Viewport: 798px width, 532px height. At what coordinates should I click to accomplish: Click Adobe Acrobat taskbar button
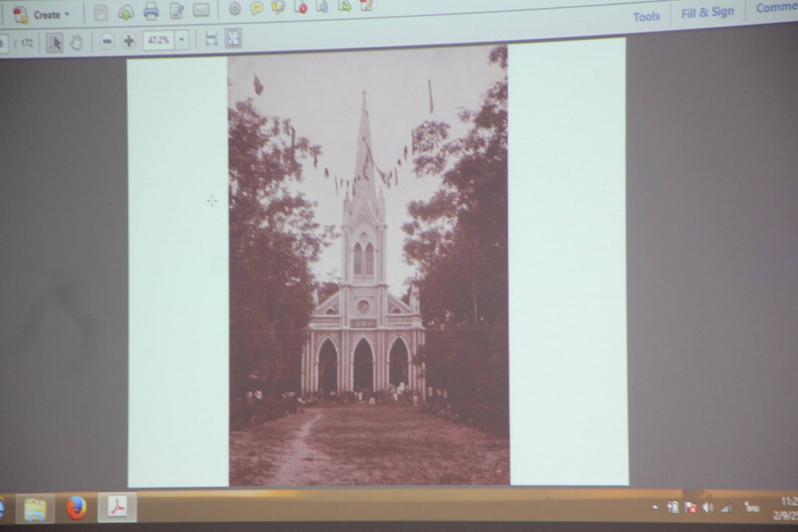118,507
